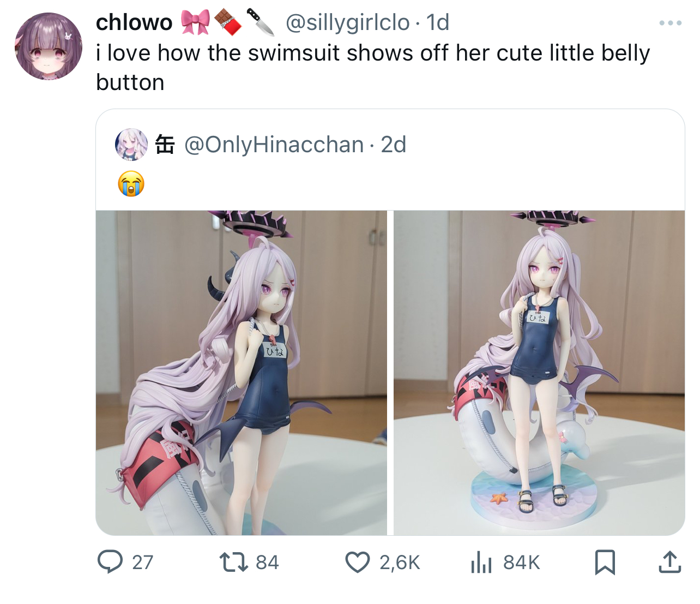
Task: Click the 27 replies count
Action: click(x=143, y=563)
